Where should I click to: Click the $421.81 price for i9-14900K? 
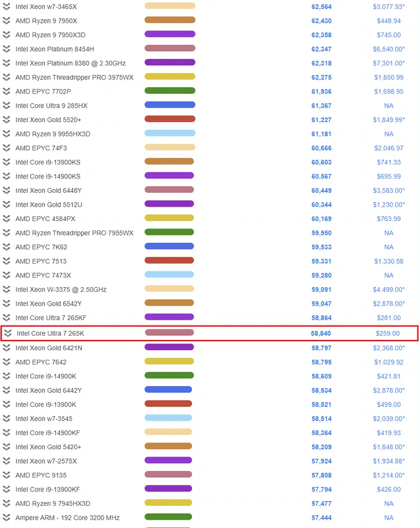click(389, 377)
